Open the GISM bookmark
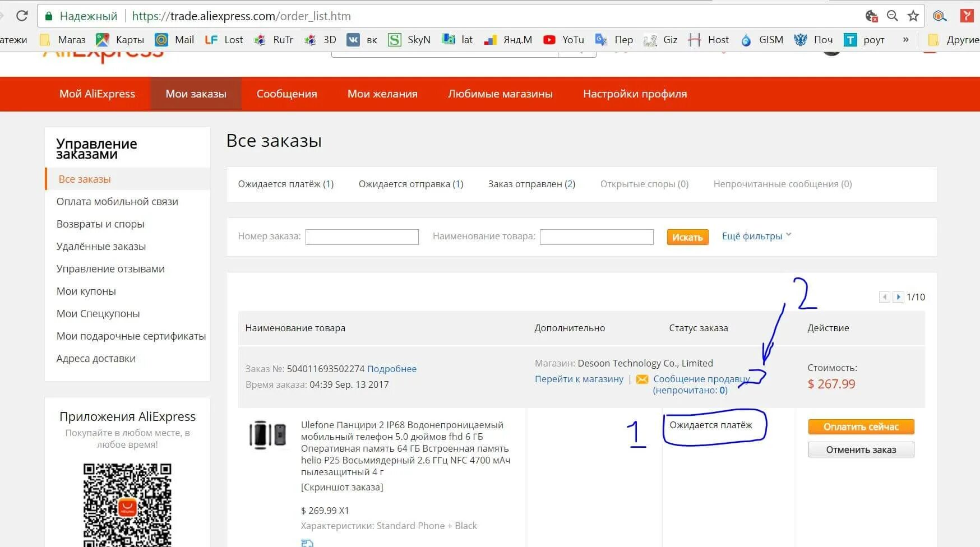The height and width of the screenshot is (547, 980). click(762, 39)
